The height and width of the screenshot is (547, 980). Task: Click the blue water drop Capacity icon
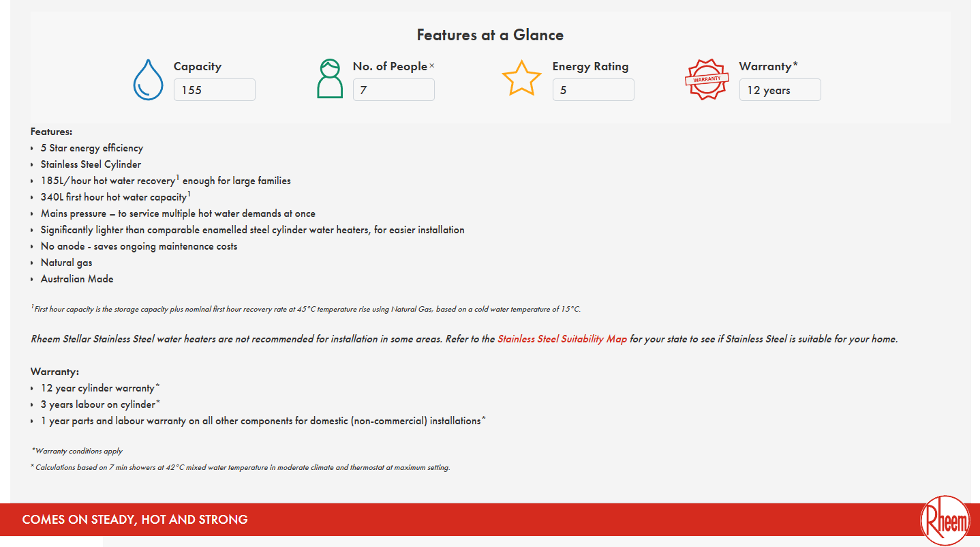coord(148,80)
